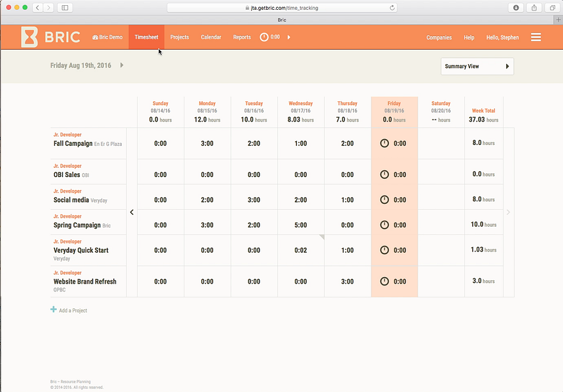
Task: Open Fall Campaign project row
Action: tap(88, 144)
